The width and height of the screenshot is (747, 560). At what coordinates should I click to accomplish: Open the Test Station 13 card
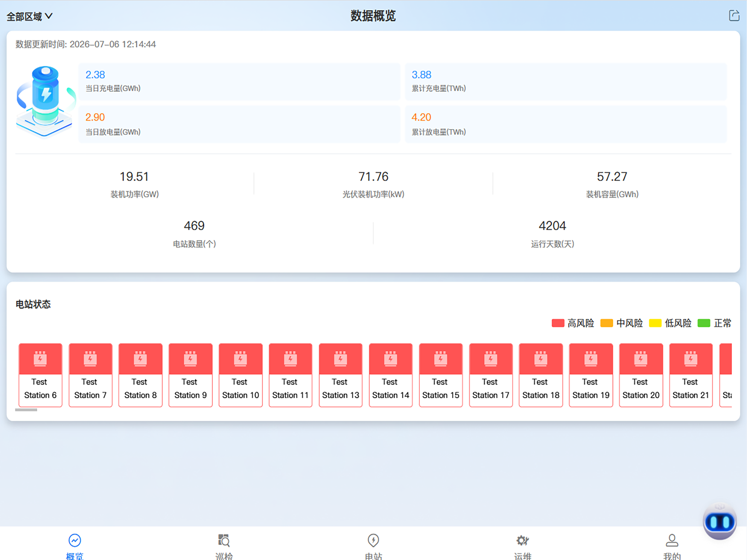click(x=340, y=375)
